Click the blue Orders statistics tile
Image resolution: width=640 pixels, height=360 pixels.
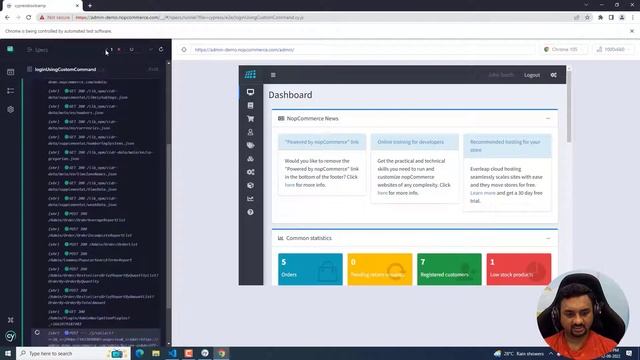pos(310,269)
